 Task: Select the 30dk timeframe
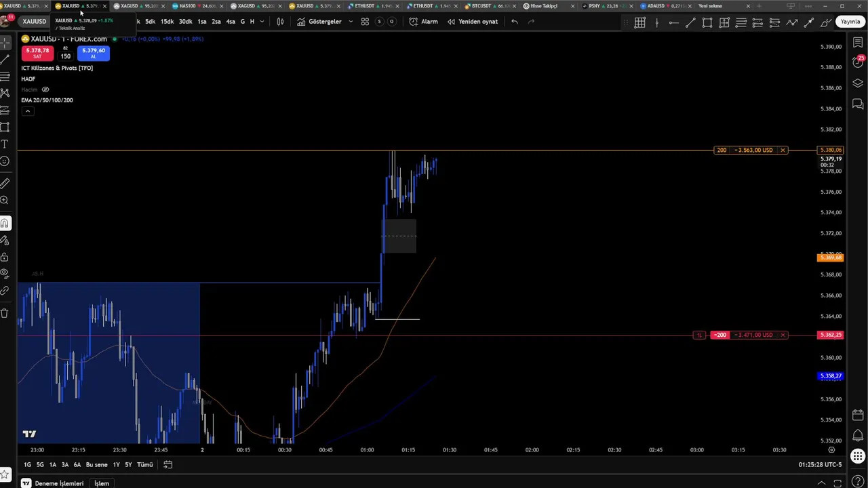[185, 22]
